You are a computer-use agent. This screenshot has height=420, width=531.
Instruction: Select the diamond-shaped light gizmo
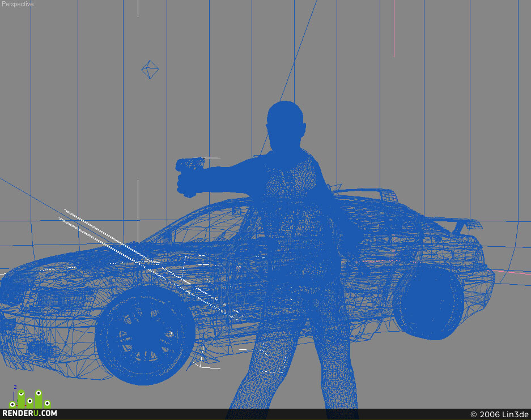[x=150, y=70]
